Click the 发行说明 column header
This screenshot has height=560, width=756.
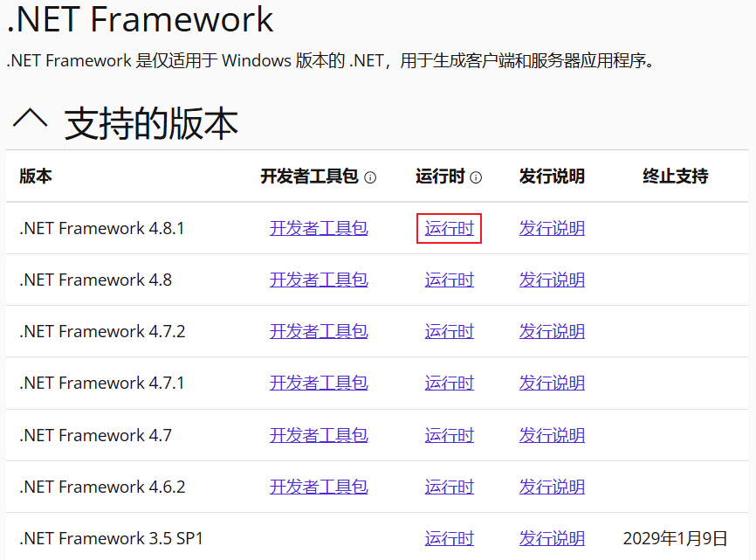552,176
